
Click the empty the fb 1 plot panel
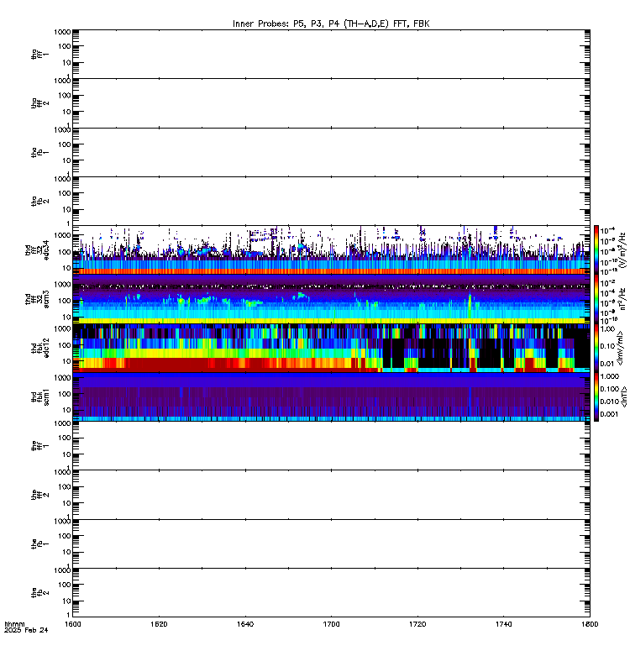point(331,543)
